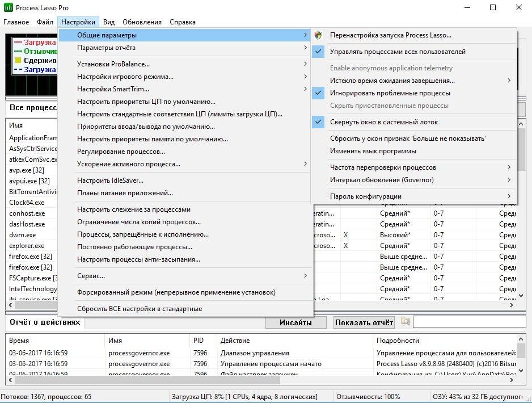Image resolution: width=532 pixels, height=403 pixels.
Task: Select the avpui.exe [32] process row
Action: click(x=32, y=181)
